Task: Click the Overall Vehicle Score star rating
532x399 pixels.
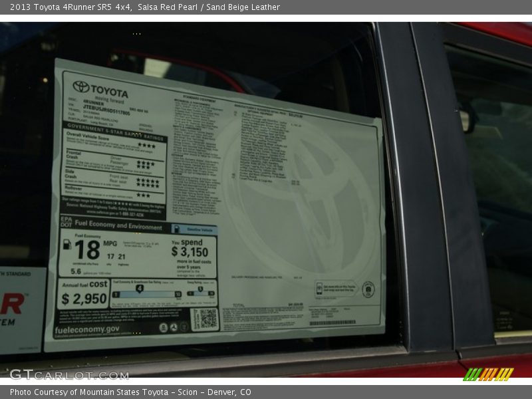Action: (146, 145)
